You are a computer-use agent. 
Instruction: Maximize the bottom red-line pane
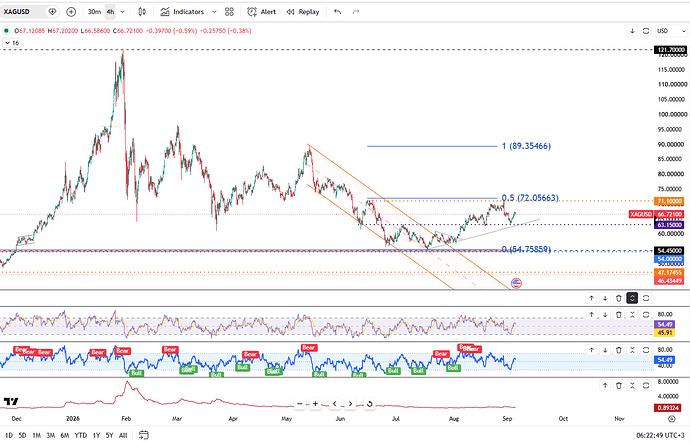click(x=646, y=386)
